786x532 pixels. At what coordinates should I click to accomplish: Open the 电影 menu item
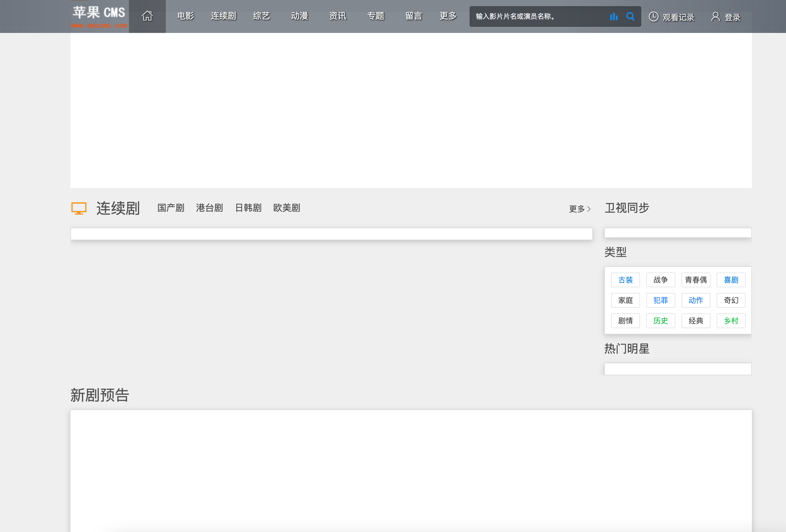pos(185,16)
